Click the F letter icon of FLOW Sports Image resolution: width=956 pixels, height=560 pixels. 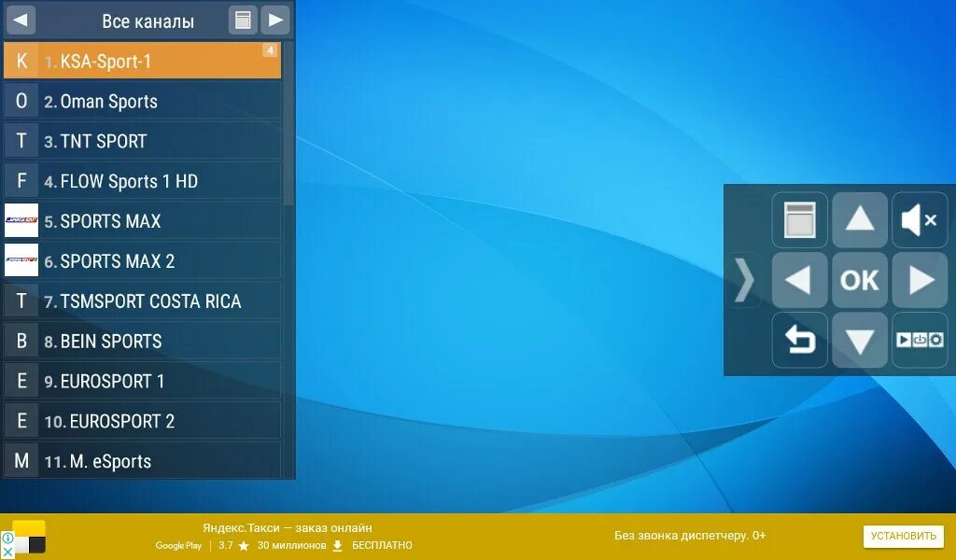(x=21, y=181)
